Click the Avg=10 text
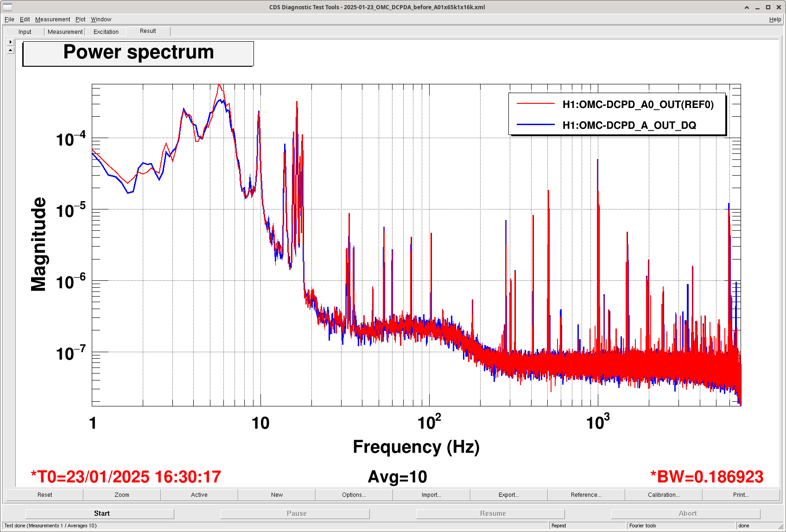The image size is (786, 532). [397, 477]
